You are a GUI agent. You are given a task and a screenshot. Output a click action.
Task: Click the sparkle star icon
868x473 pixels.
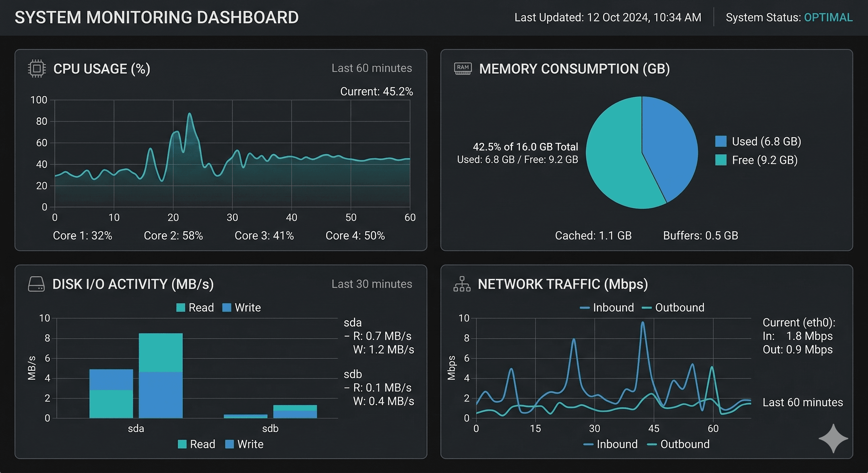coord(833,438)
